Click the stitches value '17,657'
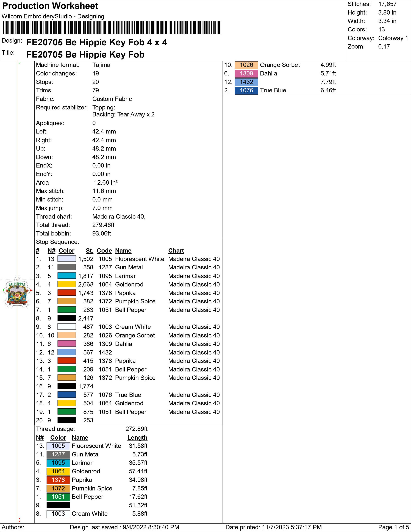The width and height of the screenshot is (411, 532). click(387, 4)
